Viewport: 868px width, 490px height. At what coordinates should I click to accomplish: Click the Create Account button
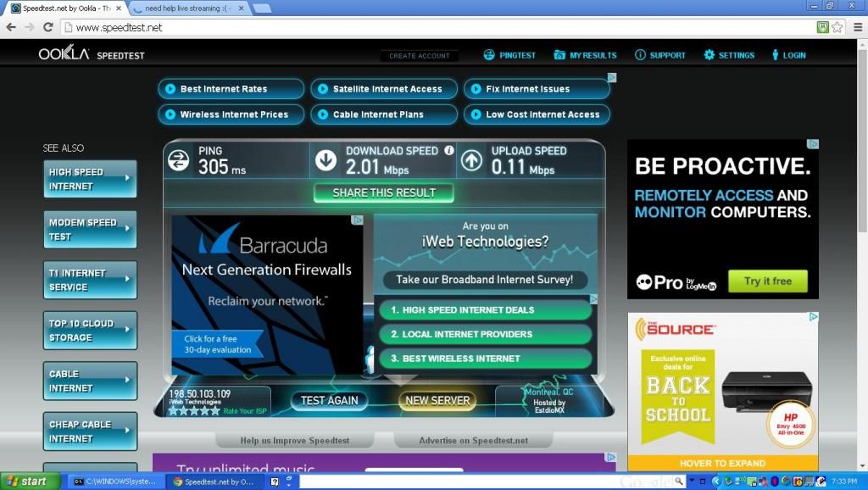click(x=419, y=55)
